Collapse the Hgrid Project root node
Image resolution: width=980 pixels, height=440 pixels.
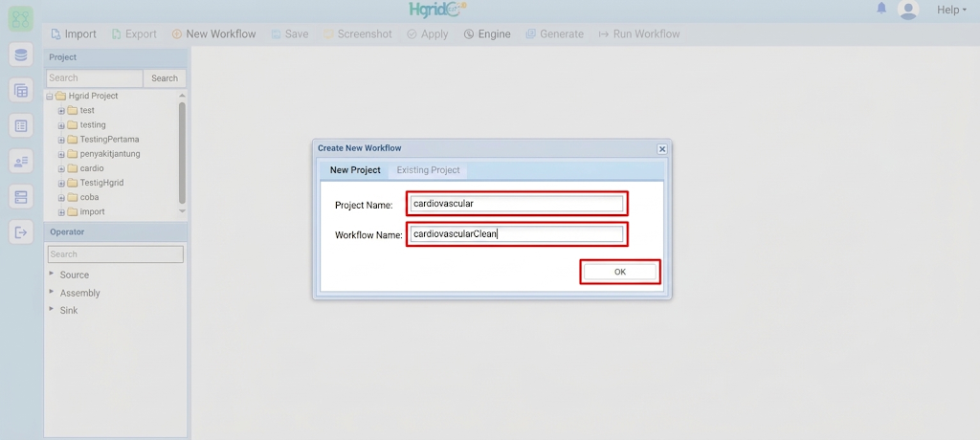(x=50, y=97)
